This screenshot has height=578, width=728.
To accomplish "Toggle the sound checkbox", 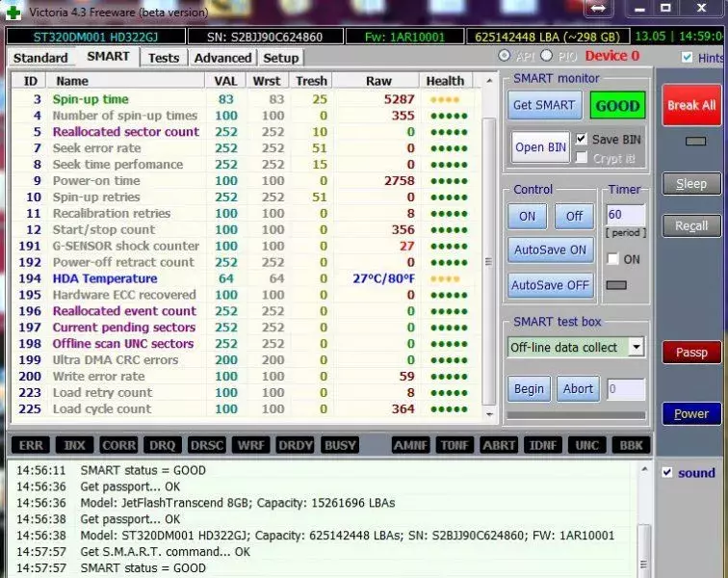I will click(x=667, y=473).
